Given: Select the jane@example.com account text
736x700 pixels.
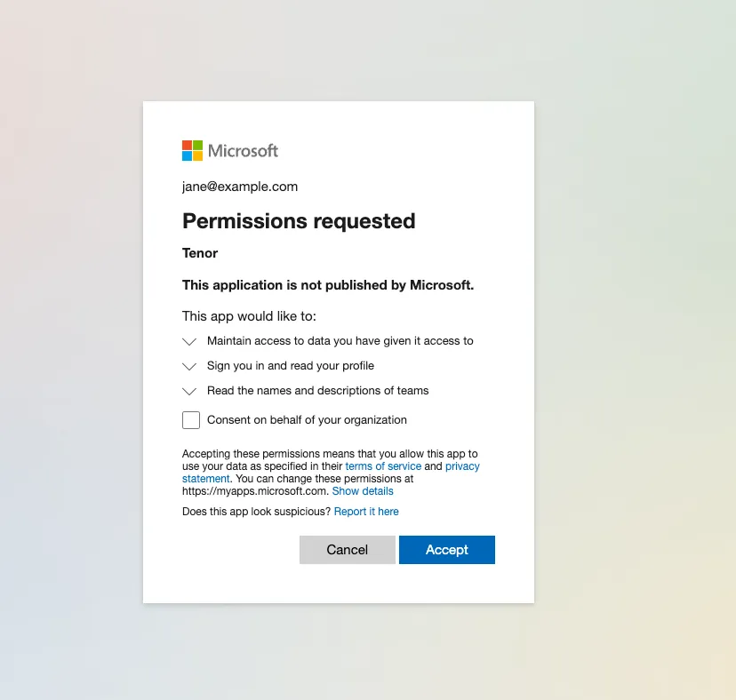Looking at the screenshot, I should 240,187.
